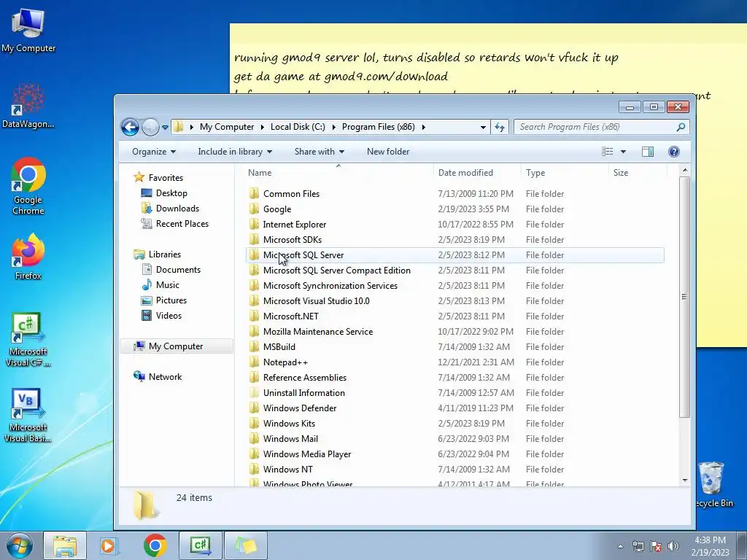747x560 pixels.
Task: Select Local Disk (C:) breadcrumb
Action: click(x=298, y=127)
